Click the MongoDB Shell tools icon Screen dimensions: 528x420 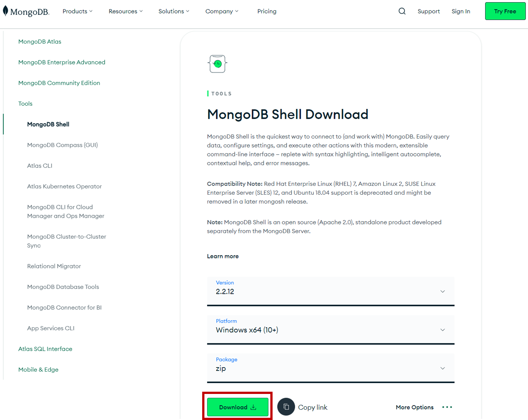coord(217,64)
